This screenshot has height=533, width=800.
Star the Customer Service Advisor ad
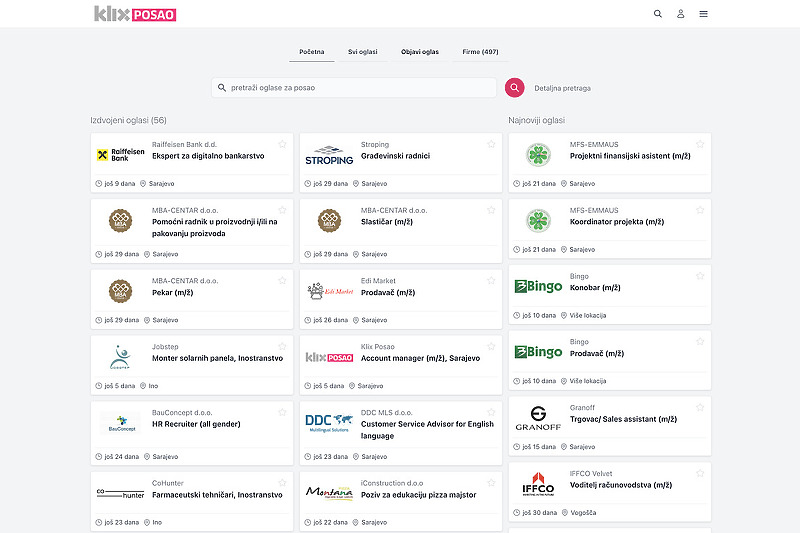491,412
